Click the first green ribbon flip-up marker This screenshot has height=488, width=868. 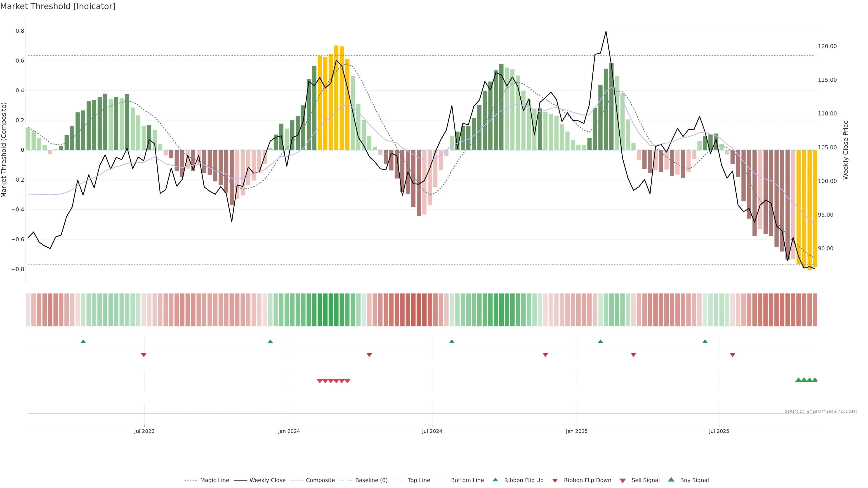point(83,342)
